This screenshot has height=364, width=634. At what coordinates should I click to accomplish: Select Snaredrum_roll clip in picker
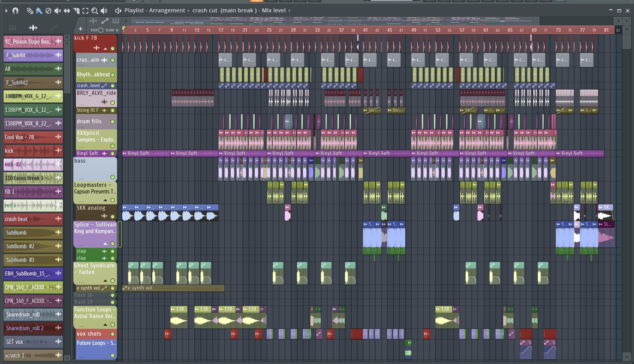[33, 314]
